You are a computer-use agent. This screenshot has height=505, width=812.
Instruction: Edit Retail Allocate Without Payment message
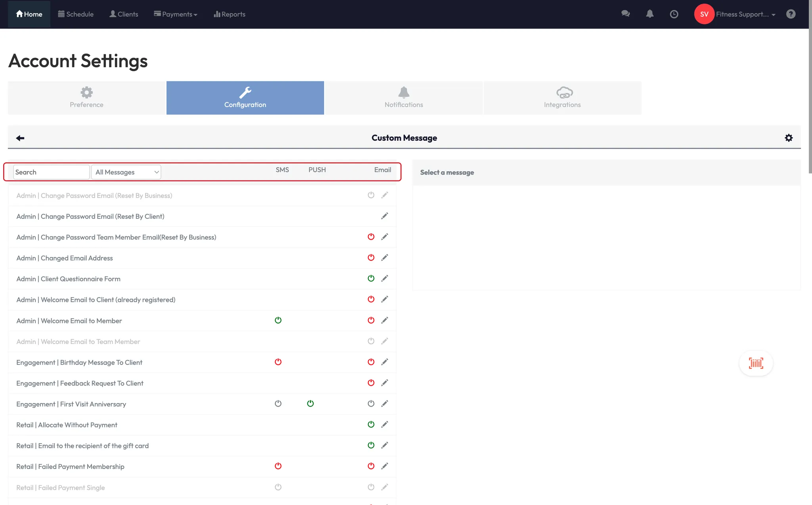pyautogui.click(x=384, y=424)
